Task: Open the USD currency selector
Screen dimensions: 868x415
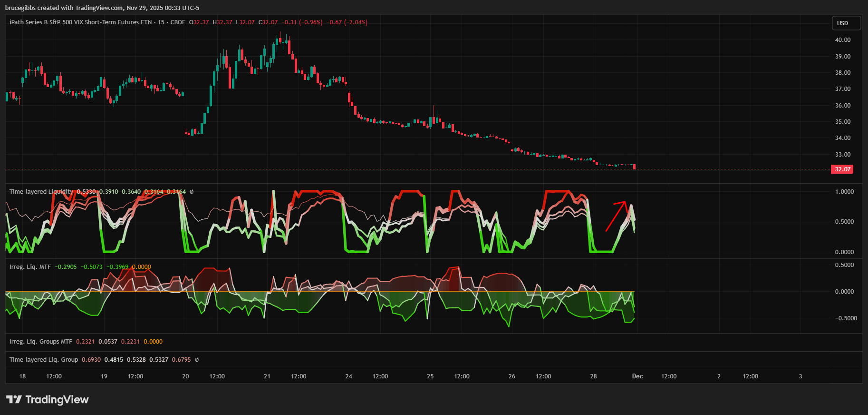Action: 846,23
